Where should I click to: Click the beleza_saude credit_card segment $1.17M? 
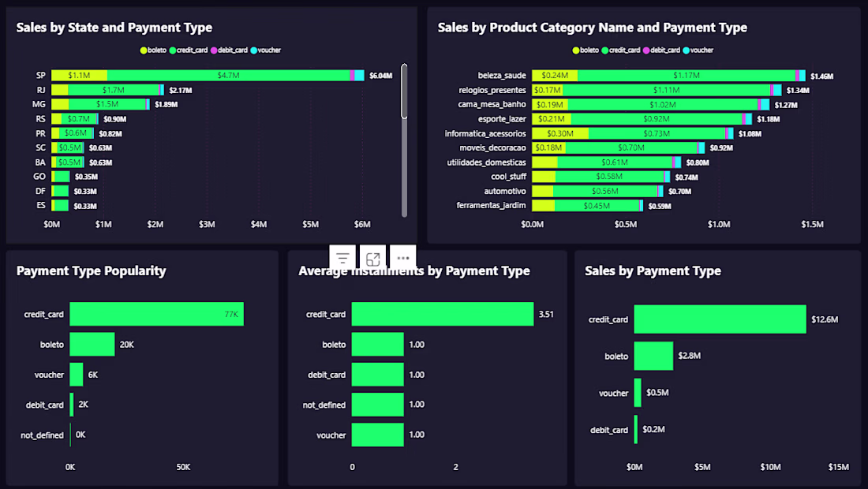pyautogui.click(x=687, y=75)
